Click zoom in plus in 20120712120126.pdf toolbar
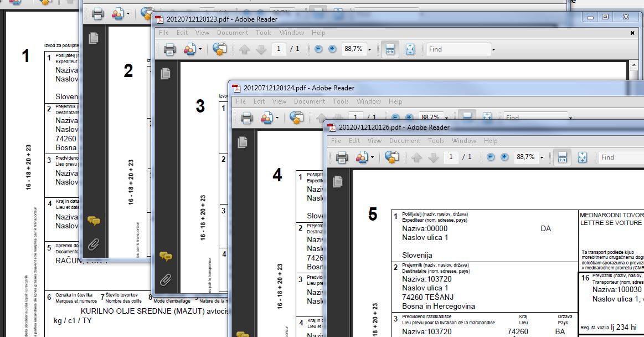 504,157
